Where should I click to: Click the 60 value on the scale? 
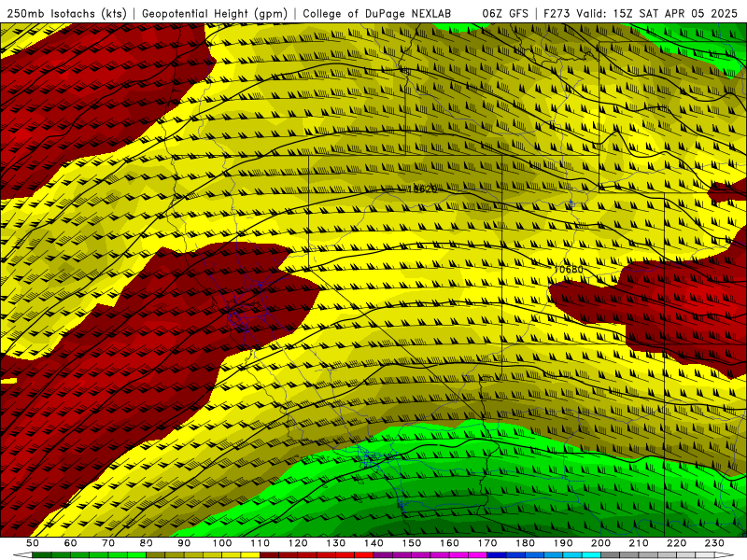coord(71,543)
